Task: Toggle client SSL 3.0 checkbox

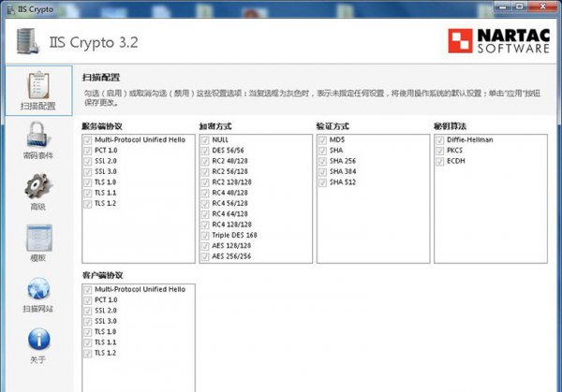Action: pyautogui.click(x=88, y=322)
